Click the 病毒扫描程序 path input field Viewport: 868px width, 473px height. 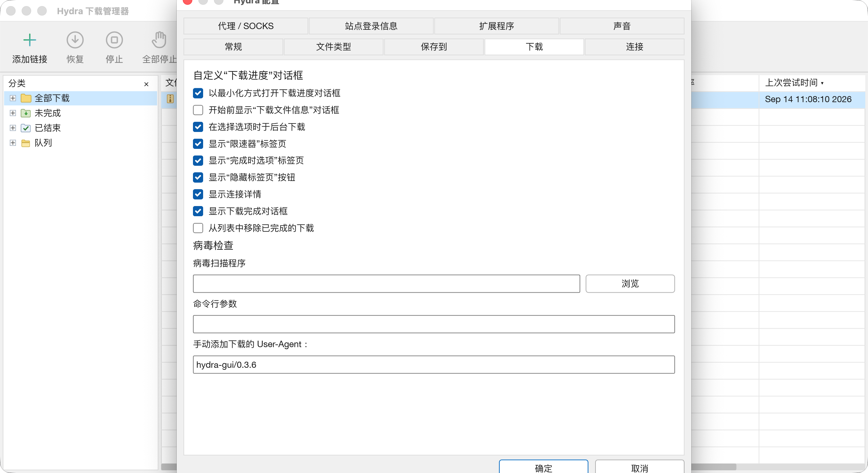tap(386, 284)
